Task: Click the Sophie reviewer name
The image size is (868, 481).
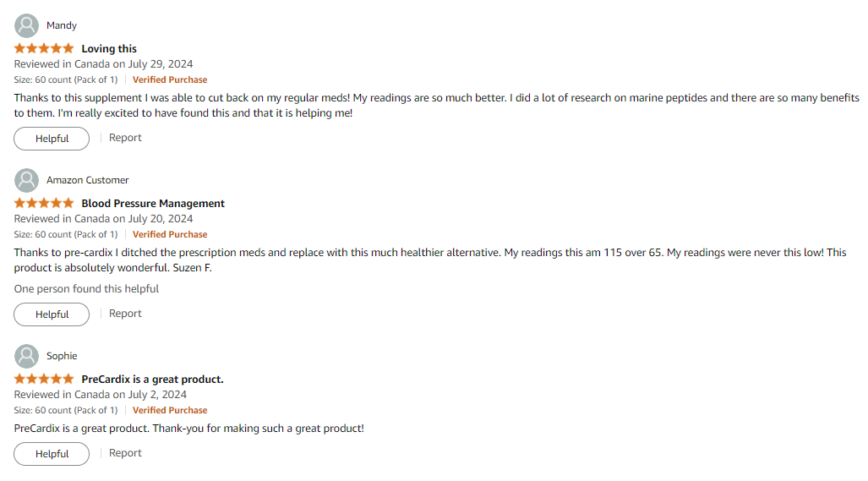Action: (62, 356)
